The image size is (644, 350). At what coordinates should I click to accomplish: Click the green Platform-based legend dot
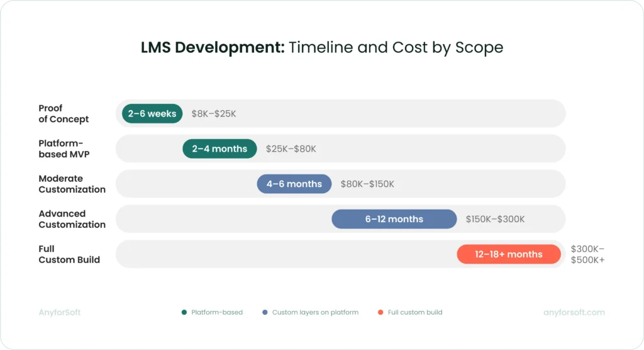[184, 312]
